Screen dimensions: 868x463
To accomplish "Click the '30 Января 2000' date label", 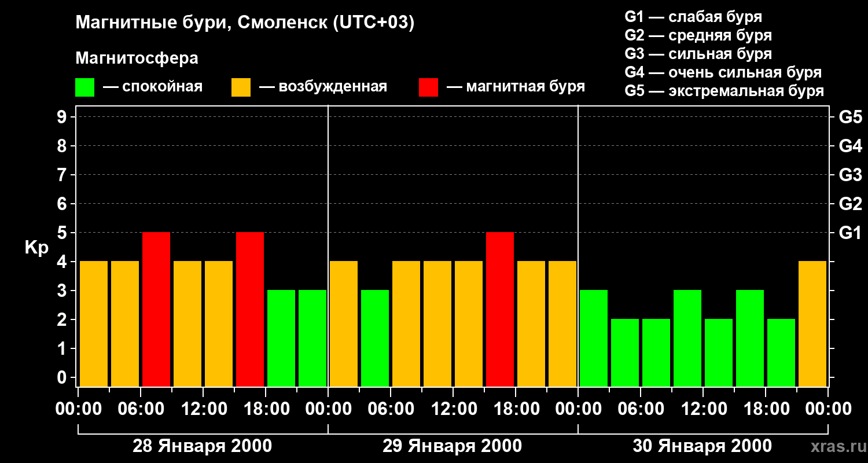I will coord(703,446).
